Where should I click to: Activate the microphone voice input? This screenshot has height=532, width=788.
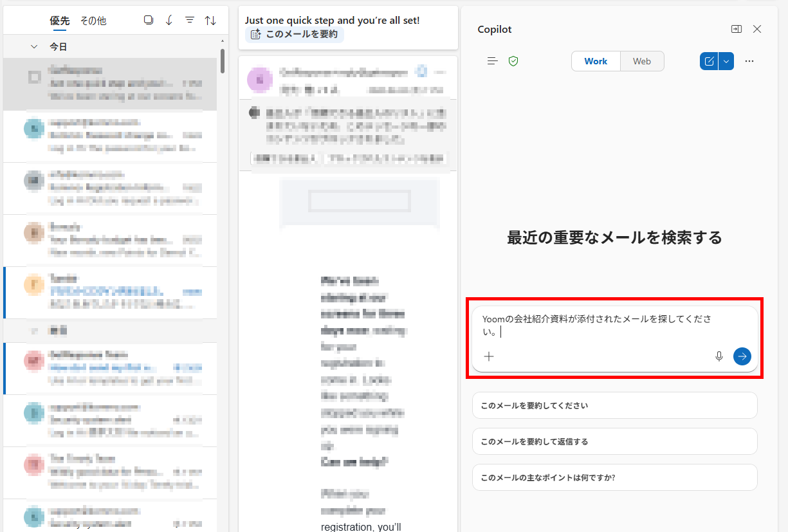click(719, 356)
